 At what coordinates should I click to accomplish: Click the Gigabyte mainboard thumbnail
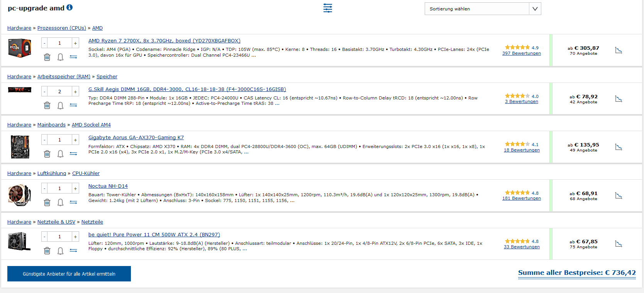20,147
